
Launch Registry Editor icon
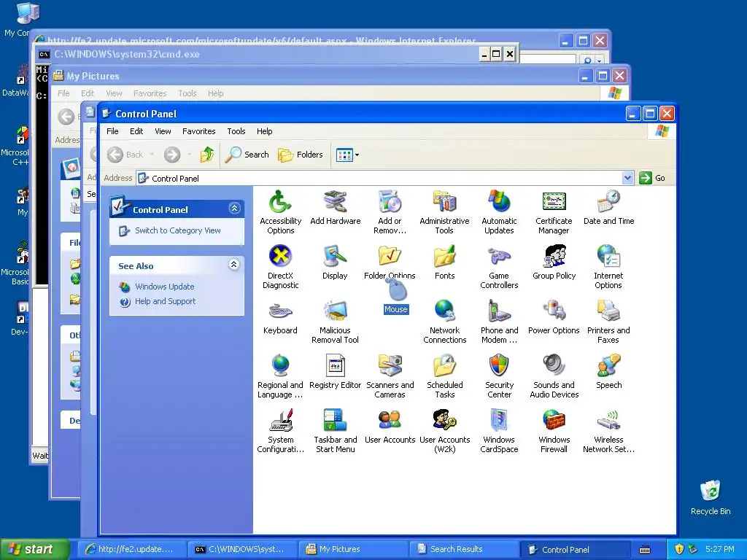click(335, 372)
